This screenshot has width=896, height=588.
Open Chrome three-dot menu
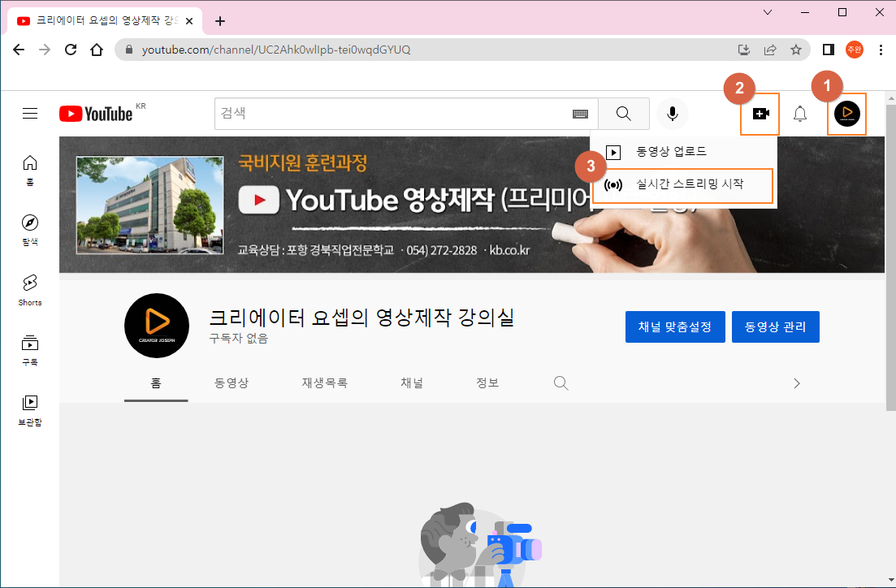pyautogui.click(x=881, y=50)
